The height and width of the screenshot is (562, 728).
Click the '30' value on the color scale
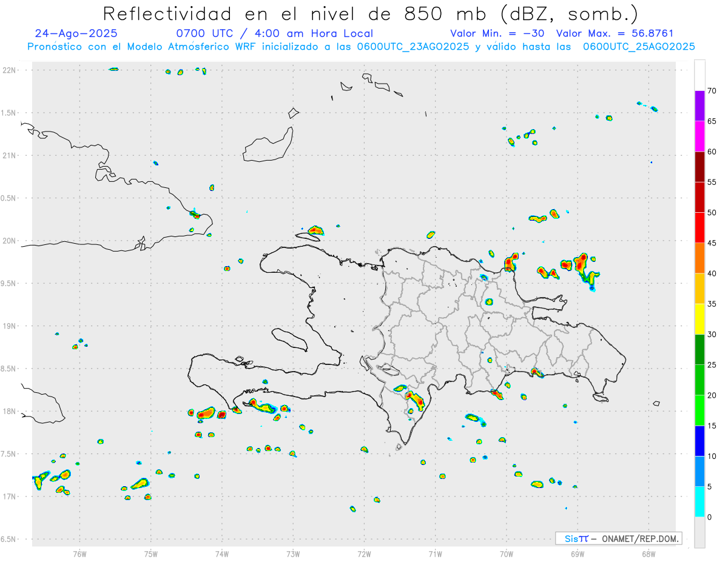point(712,334)
